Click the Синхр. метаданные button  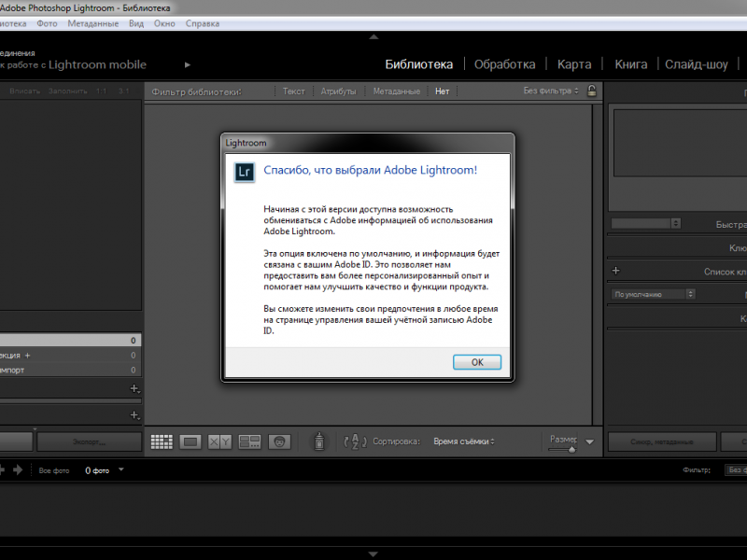[662, 441]
